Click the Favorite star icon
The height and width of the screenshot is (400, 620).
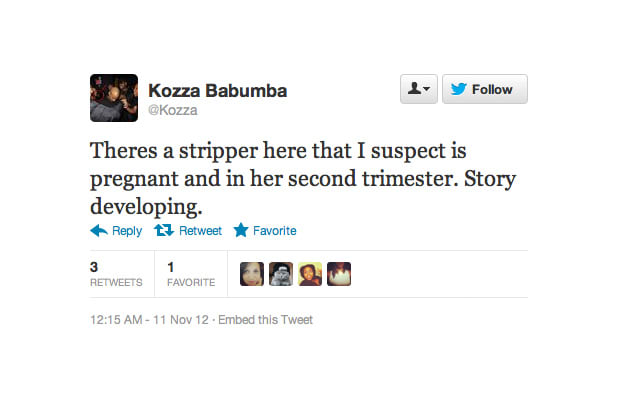tap(241, 230)
